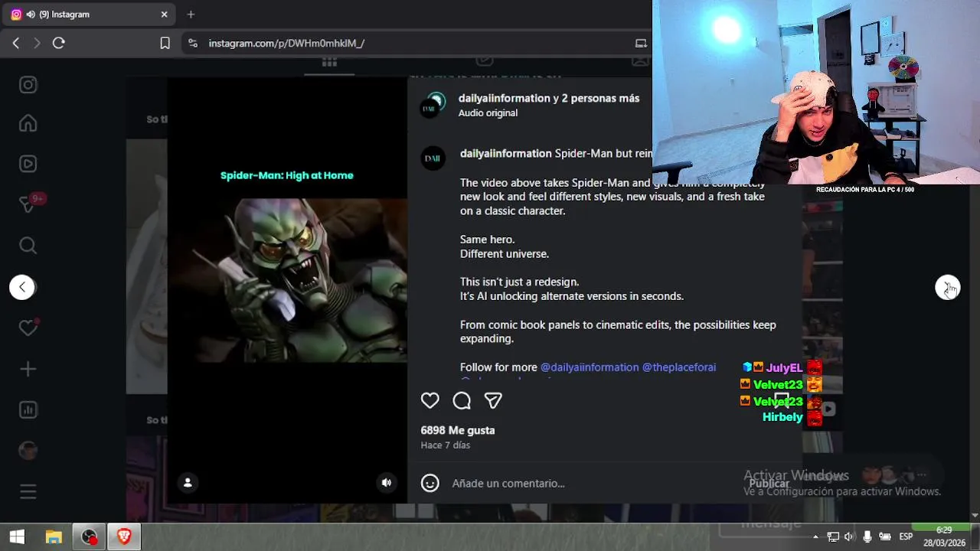
Task: Open File Explorer from taskbar
Action: (54, 537)
